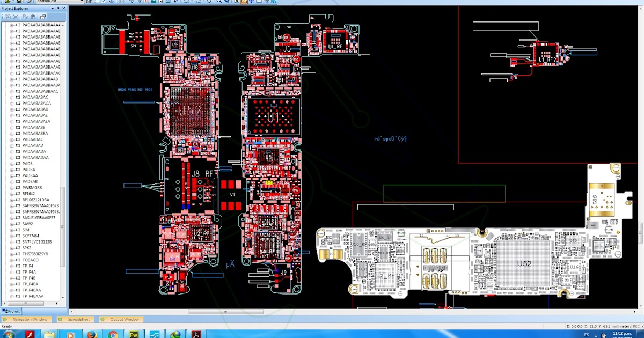This screenshot has height=338, width=644.
Task: Select the Project tab below the explorer
Action: coord(13,311)
